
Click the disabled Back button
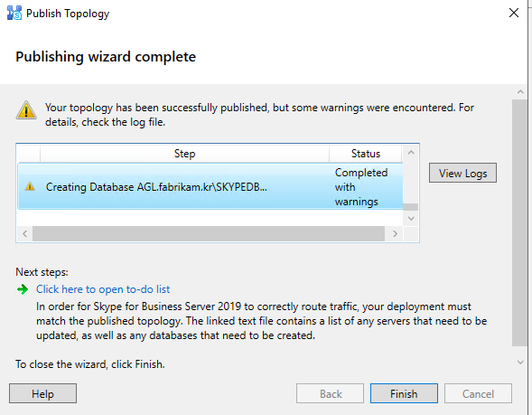click(x=330, y=393)
